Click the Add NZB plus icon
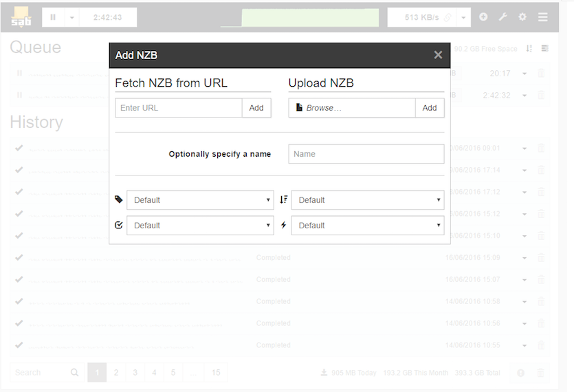Screen dimensions: 574x392 click(x=483, y=17)
